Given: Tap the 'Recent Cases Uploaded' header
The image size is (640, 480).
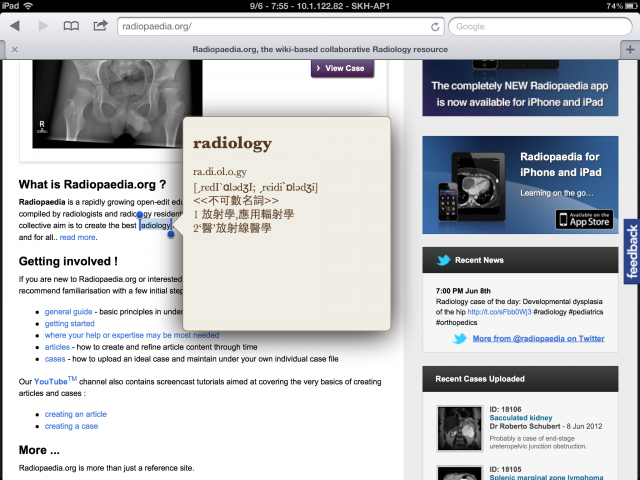Looking at the screenshot, I should coord(520,379).
